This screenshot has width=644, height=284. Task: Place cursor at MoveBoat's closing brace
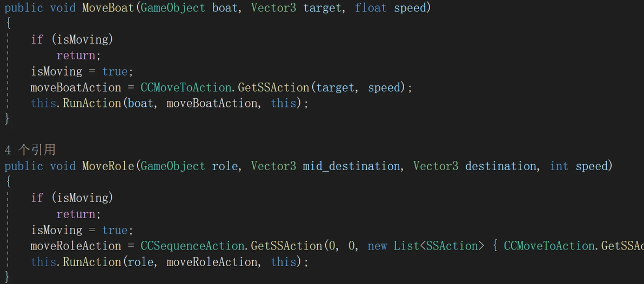click(x=8, y=119)
